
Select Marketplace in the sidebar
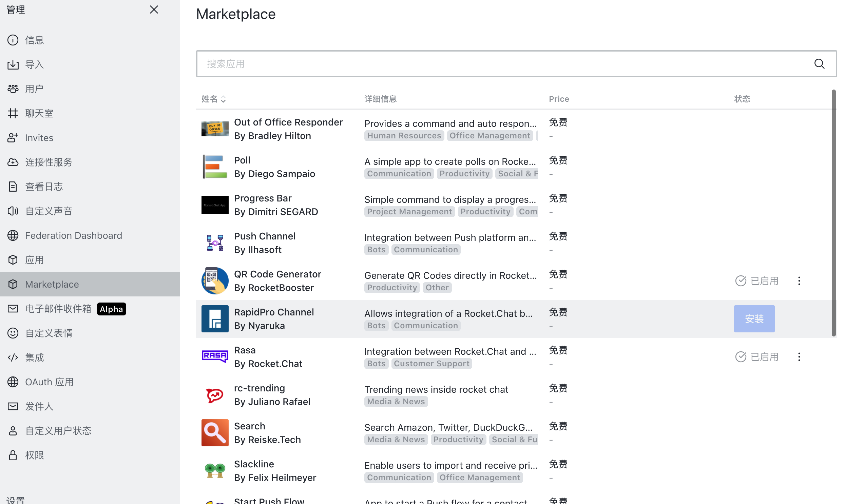click(x=52, y=284)
